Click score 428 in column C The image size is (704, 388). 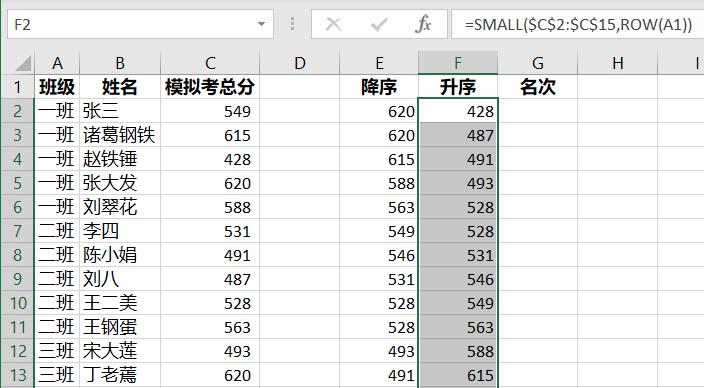(x=210, y=159)
